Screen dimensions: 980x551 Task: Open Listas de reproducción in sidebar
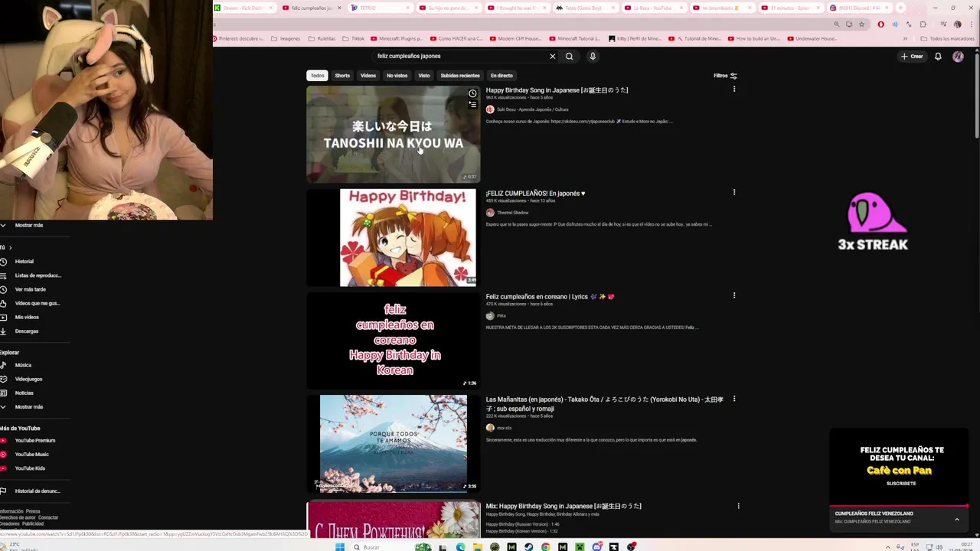(38, 275)
